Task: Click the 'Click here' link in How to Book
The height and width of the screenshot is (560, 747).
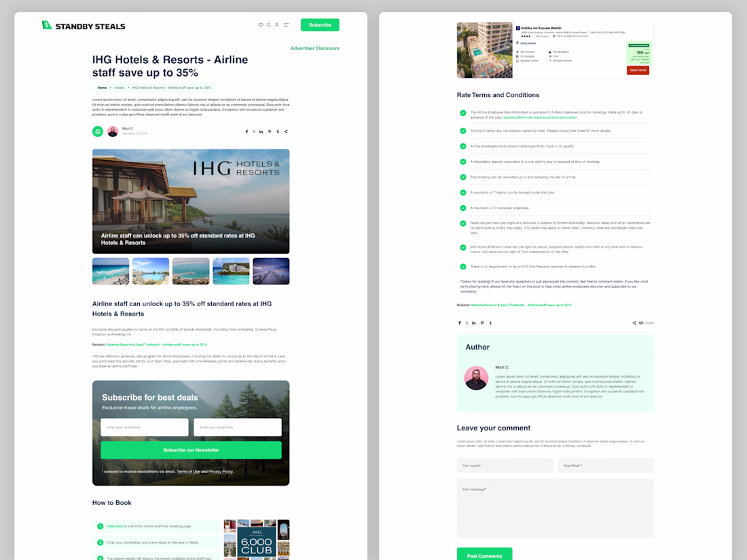Action: coord(114,526)
